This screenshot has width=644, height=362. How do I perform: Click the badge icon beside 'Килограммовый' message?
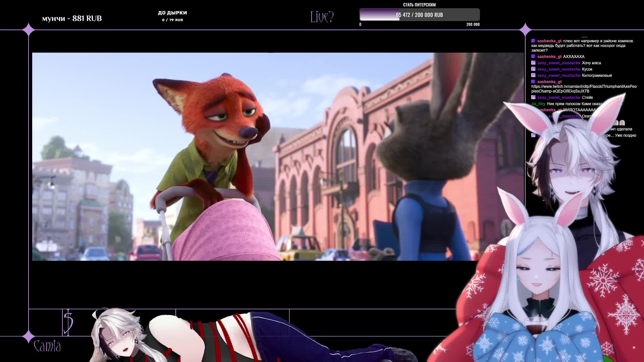(533, 75)
